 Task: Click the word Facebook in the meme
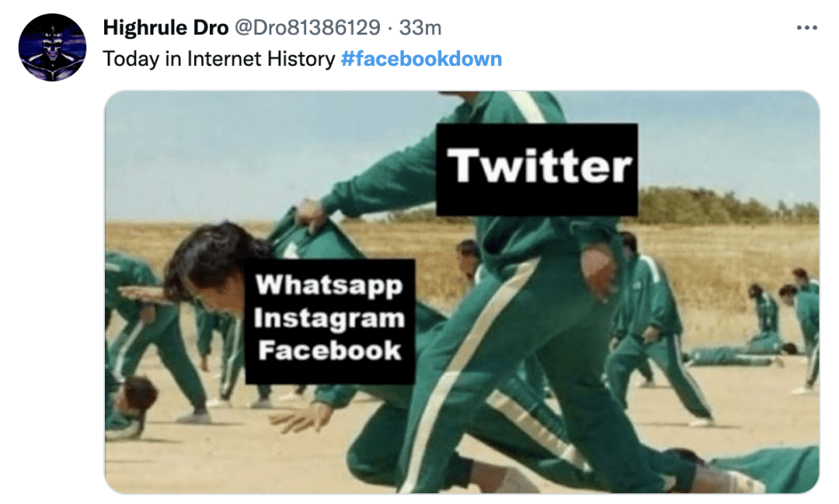click(x=329, y=350)
